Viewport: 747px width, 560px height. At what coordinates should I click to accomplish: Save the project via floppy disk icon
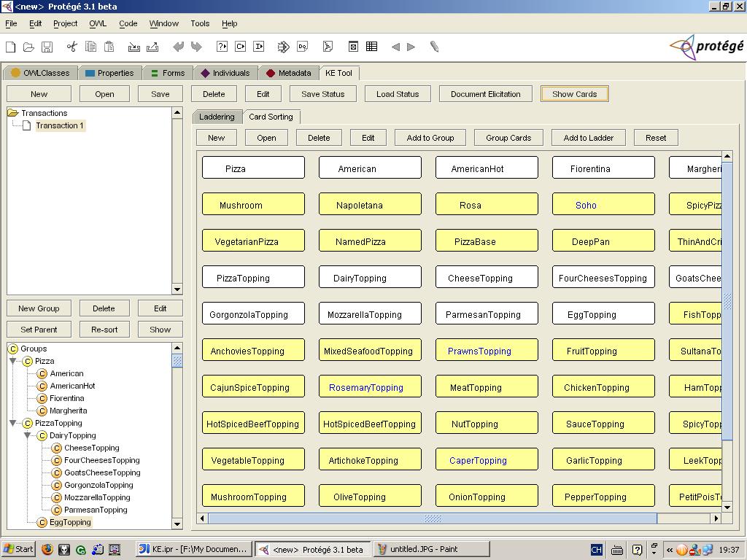(x=47, y=47)
